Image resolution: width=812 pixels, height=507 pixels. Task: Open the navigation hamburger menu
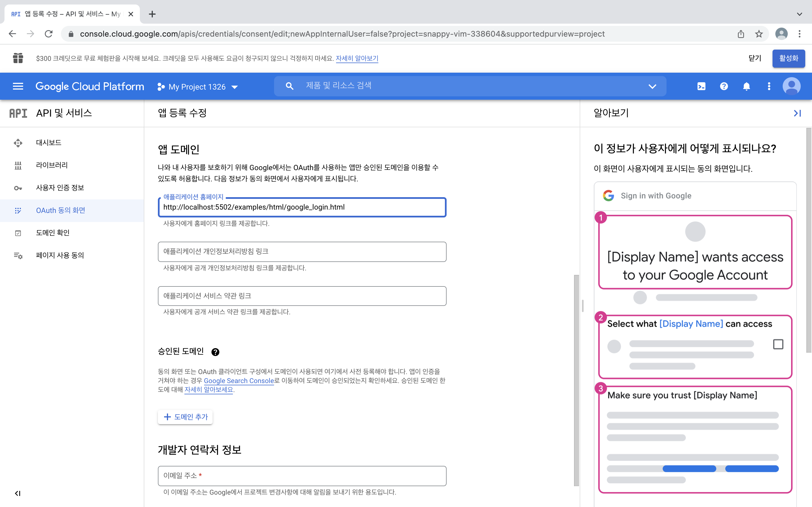pyautogui.click(x=18, y=86)
